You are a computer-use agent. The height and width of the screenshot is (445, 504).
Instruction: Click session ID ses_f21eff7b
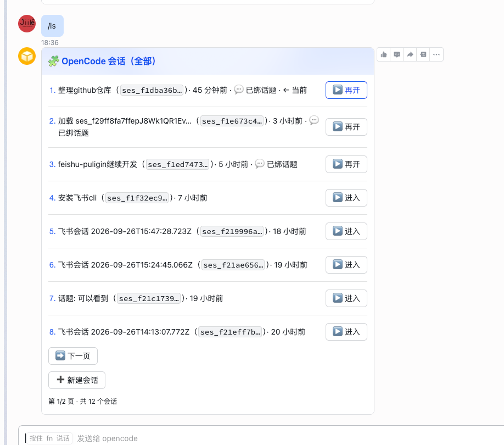pyautogui.click(x=230, y=332)
